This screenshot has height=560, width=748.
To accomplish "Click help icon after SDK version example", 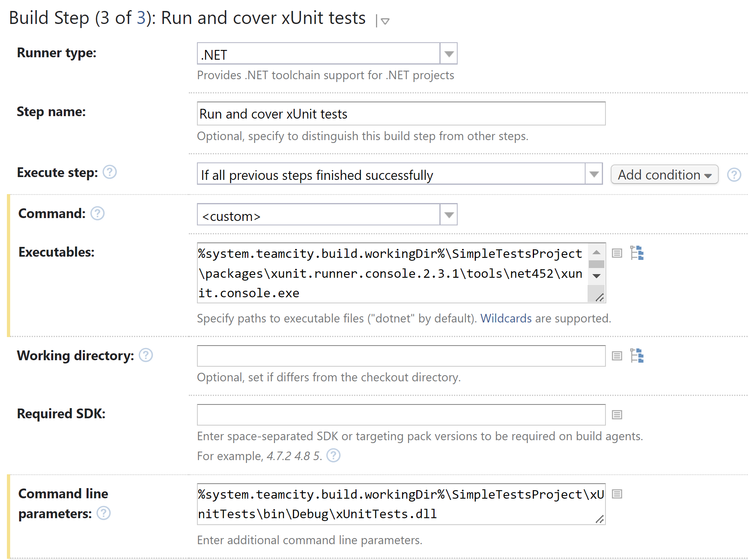I will pos(333,456).
